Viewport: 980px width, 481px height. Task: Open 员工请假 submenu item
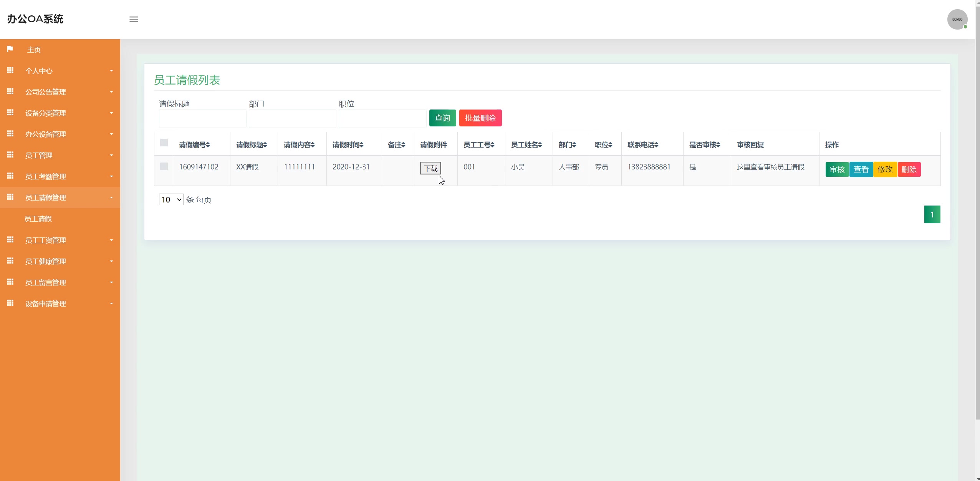coord(38,219)
